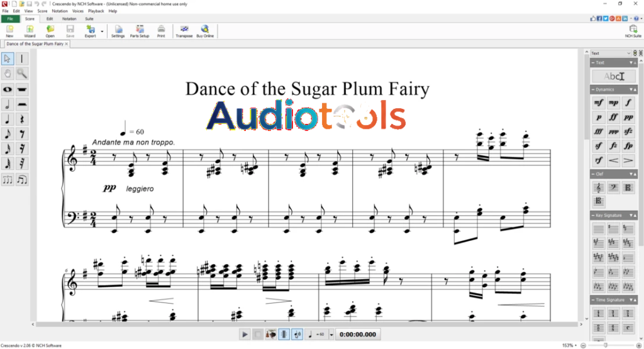The width and height of the screenshot is (644, 349).
Task: Click the 0:00:00.000 time display
Action: (x=358, y=335)
